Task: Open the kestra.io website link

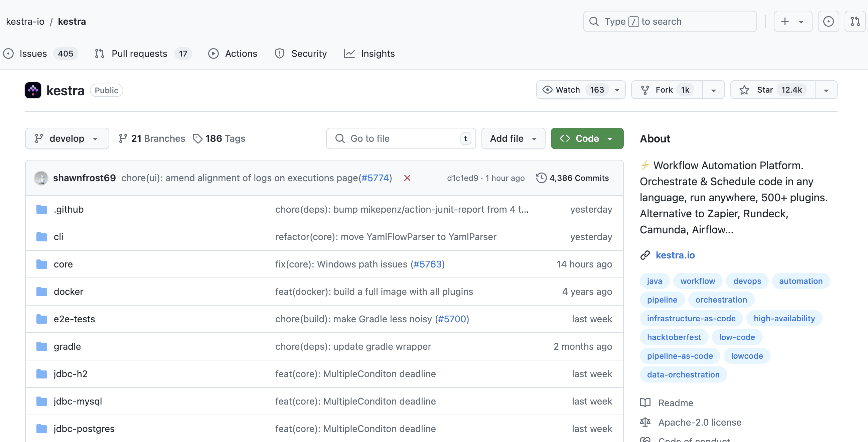Action: click(x=675, y=255)
